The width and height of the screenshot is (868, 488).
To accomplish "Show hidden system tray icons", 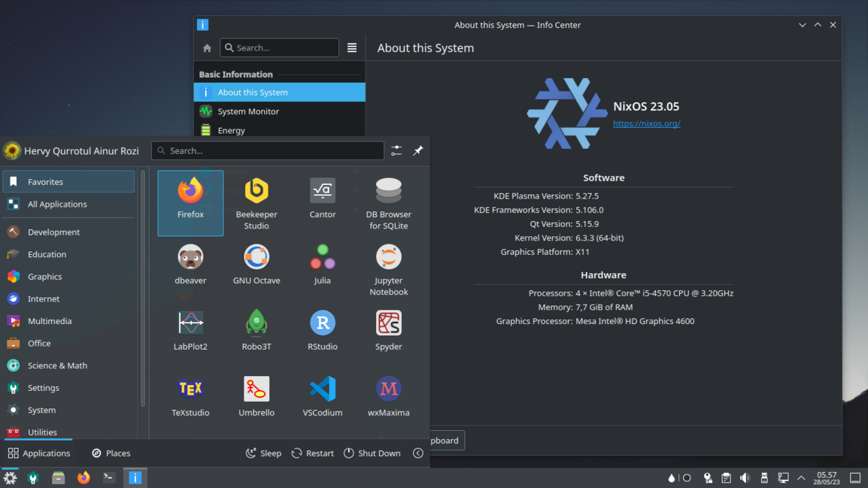I will [x=801, y=478].
